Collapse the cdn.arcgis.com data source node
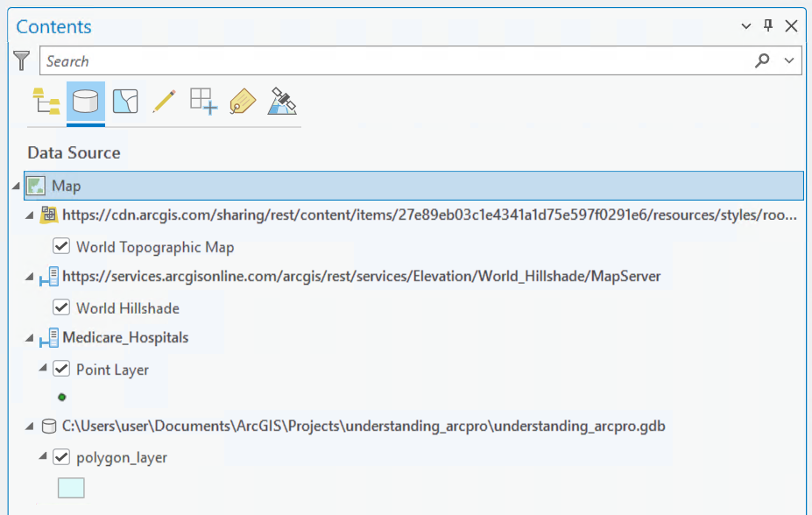This screenshot has height=515, width=812. tap(30, 215)
